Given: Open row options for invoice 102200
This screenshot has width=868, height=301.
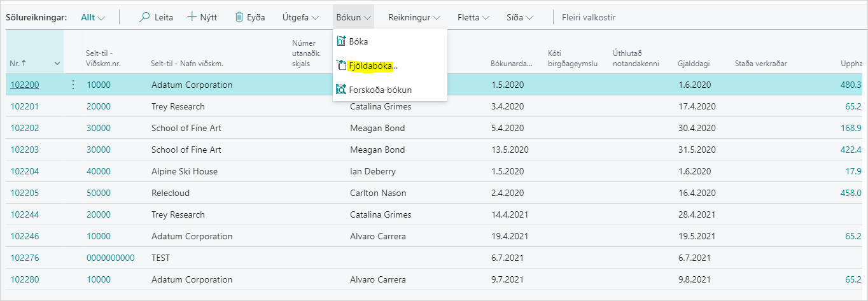Looking at the screenshot, I should coord(73,85).
